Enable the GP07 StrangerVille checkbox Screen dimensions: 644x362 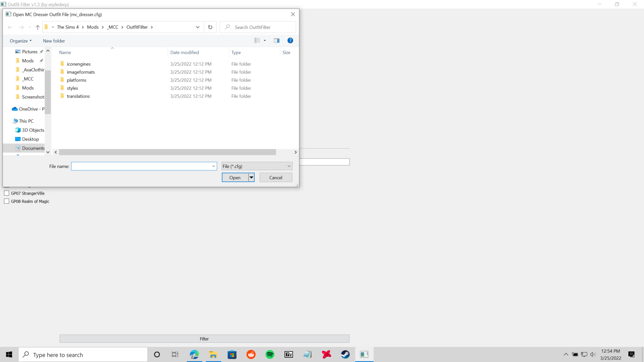click(x=7, y=193)
